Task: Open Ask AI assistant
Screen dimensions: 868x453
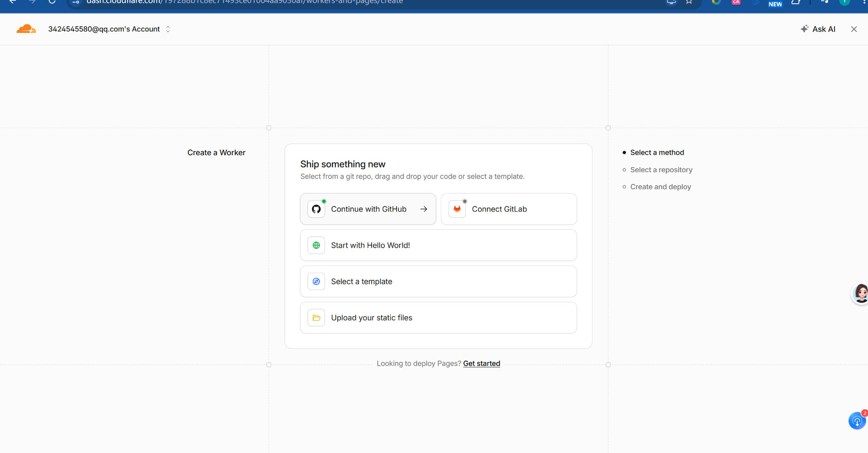Action: [818, 29]
